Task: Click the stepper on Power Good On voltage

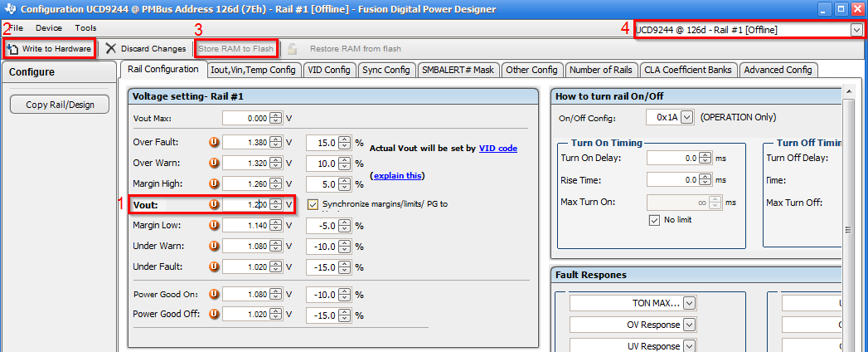Action: pos(276,294)
